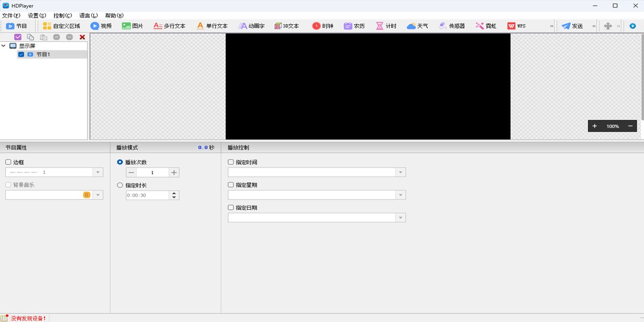Add a Video area from the toolbar
The height and width of the screenshot is (322, 644).
pos(101,26)
